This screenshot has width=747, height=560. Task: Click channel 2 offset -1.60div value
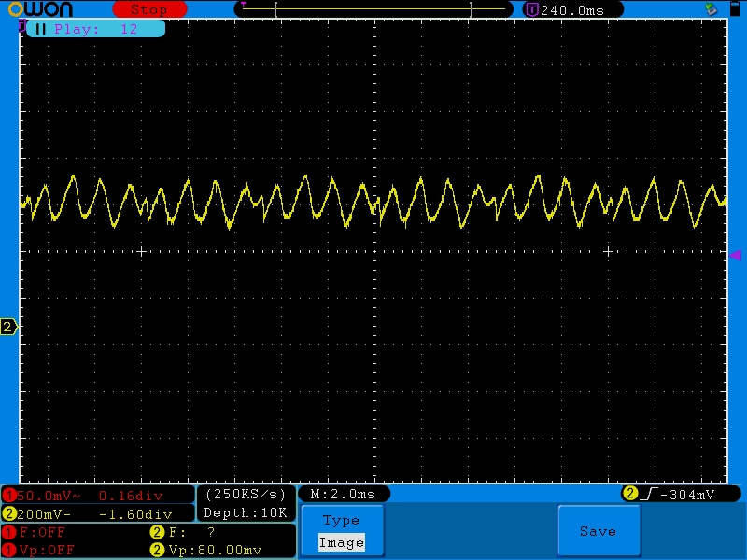135,514
